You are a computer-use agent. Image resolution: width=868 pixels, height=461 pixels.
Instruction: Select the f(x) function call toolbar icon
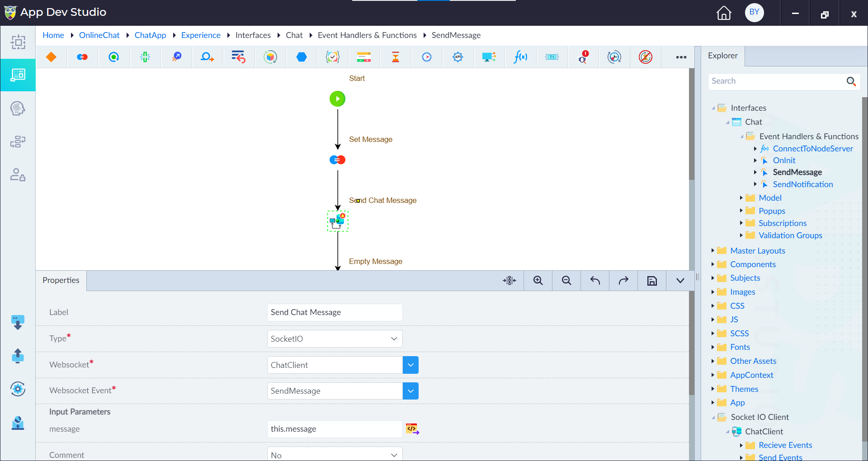[x=520, y=57]
